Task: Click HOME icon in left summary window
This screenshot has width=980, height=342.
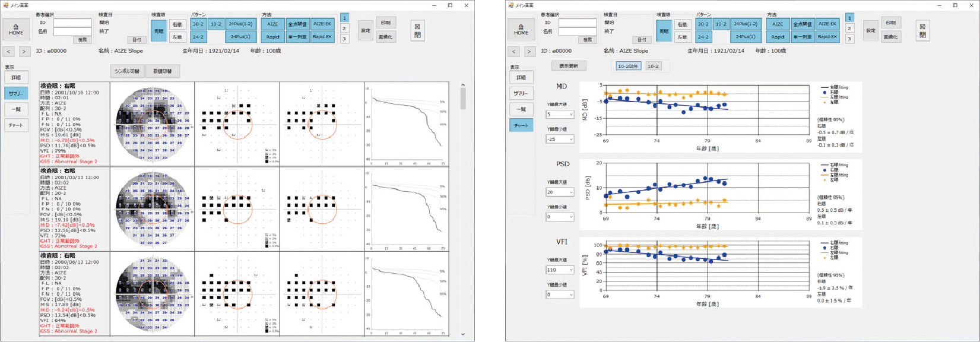Action: pyautogui.click(x=16, y=29)
